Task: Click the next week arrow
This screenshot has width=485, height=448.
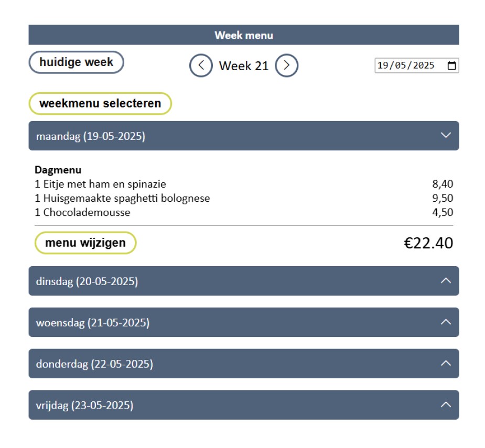Action: 288,65
